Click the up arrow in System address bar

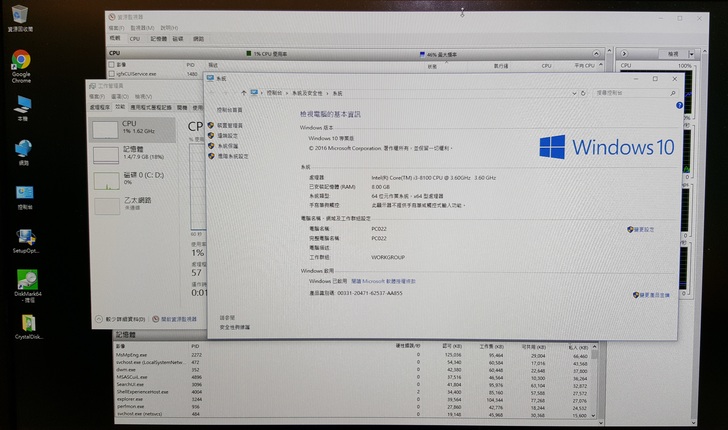[244, 93]
